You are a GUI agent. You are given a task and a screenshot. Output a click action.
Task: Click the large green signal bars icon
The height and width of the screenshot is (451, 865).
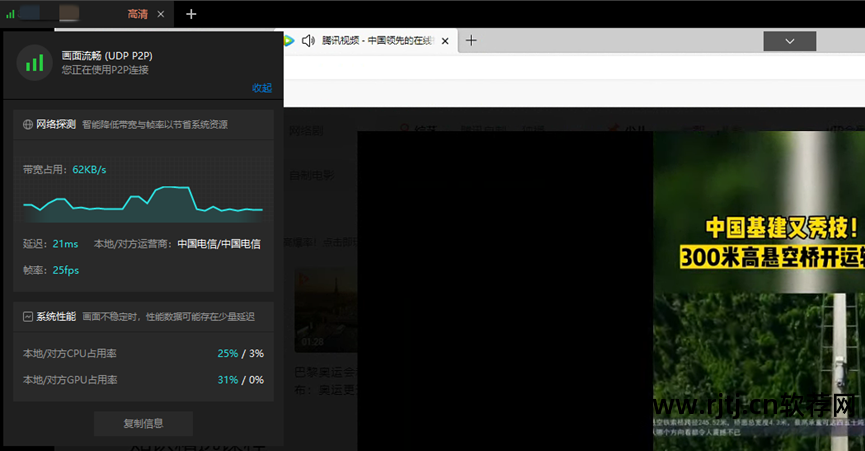coord(34,63)
